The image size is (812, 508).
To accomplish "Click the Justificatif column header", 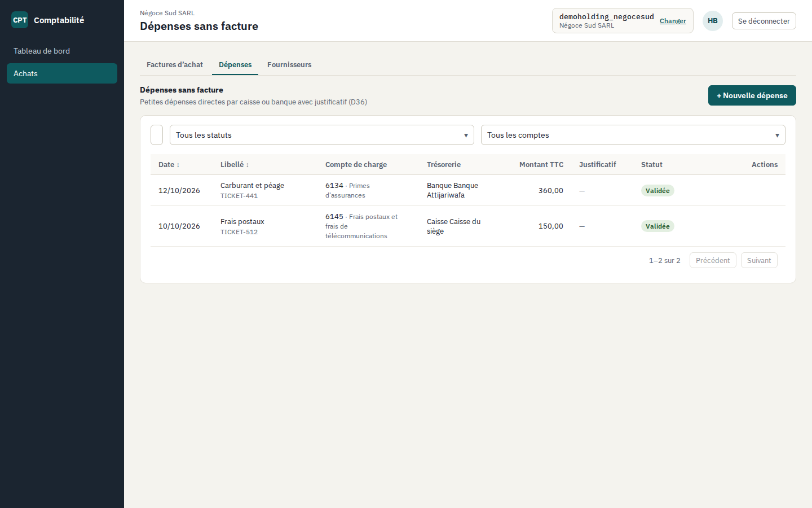I will 598,165.
